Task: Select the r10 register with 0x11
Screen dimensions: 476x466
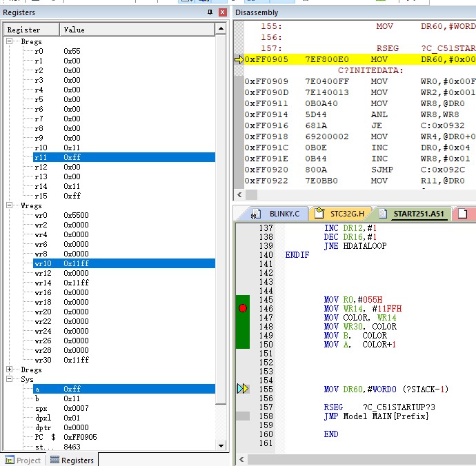Action: (x=124, y=148)
